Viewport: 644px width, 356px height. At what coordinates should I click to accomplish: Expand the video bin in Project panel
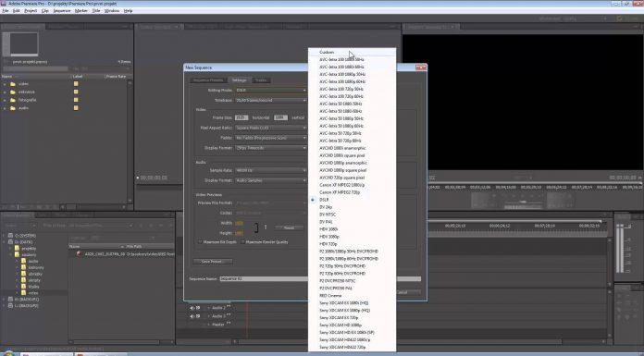(5, 84)
